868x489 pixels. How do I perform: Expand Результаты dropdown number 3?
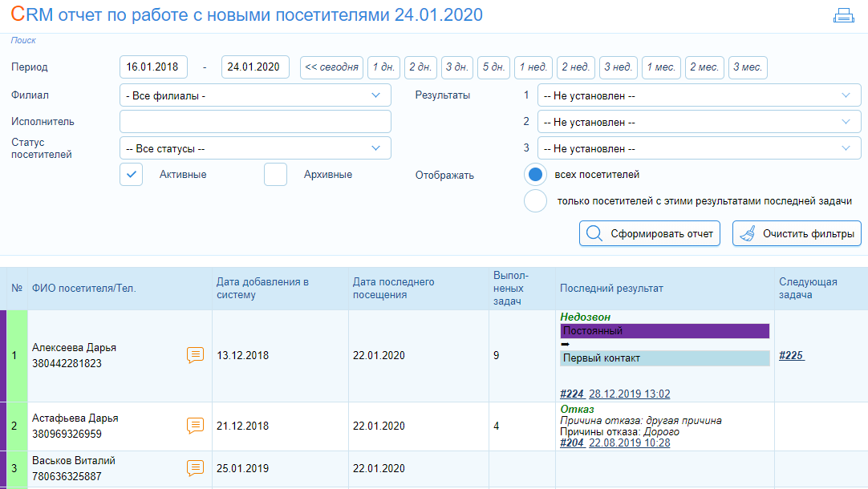click(x=700, y=148)
